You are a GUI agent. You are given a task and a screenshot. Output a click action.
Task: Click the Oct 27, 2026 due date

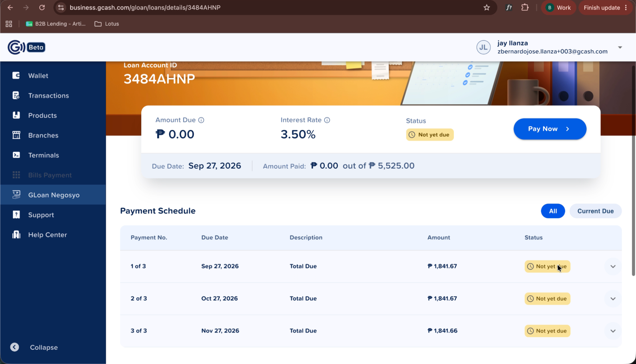click(x=220, y=299)
